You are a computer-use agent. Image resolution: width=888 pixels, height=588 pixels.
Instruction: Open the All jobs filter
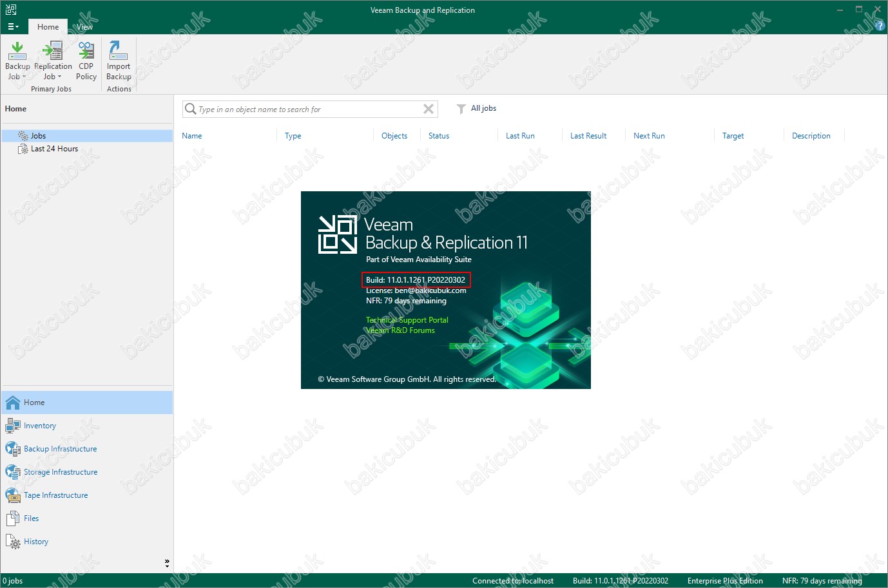pos(483,108)
